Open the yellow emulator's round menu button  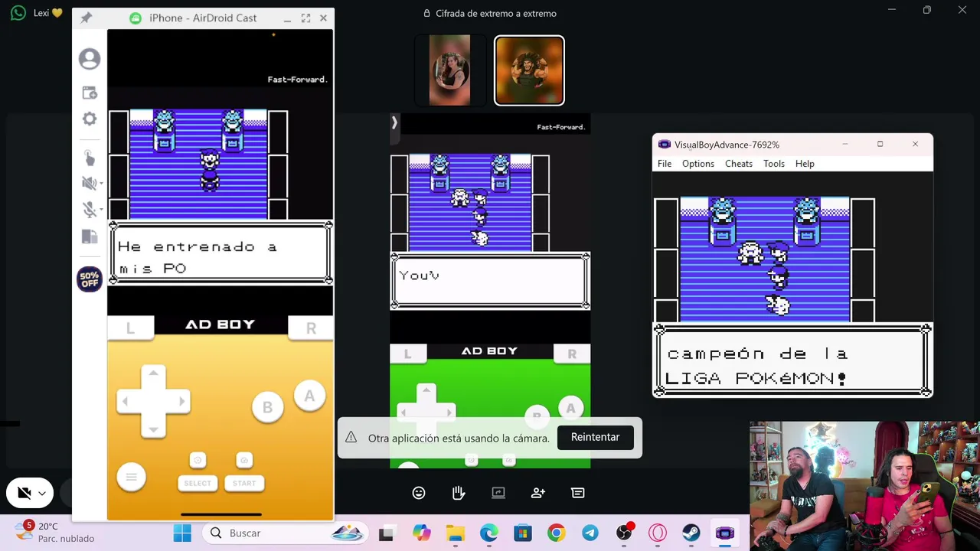click(131, 477)
